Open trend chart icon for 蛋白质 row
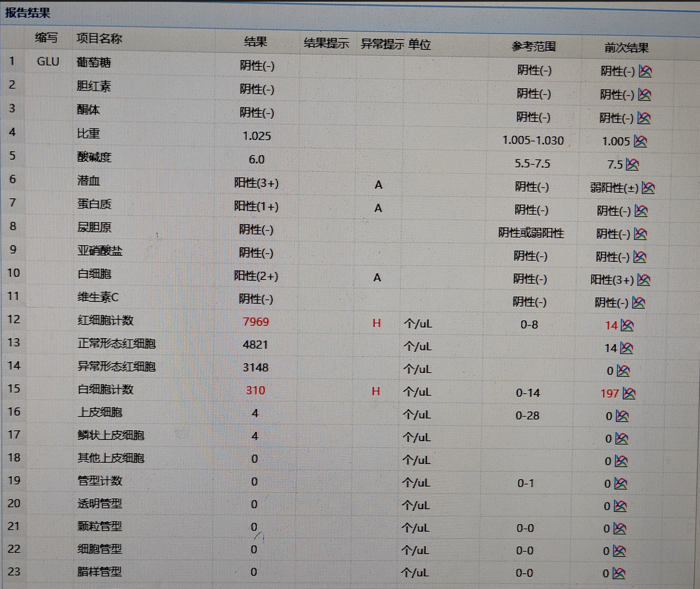The width and height of the screenshot is (700, 589). coord(641,210)
